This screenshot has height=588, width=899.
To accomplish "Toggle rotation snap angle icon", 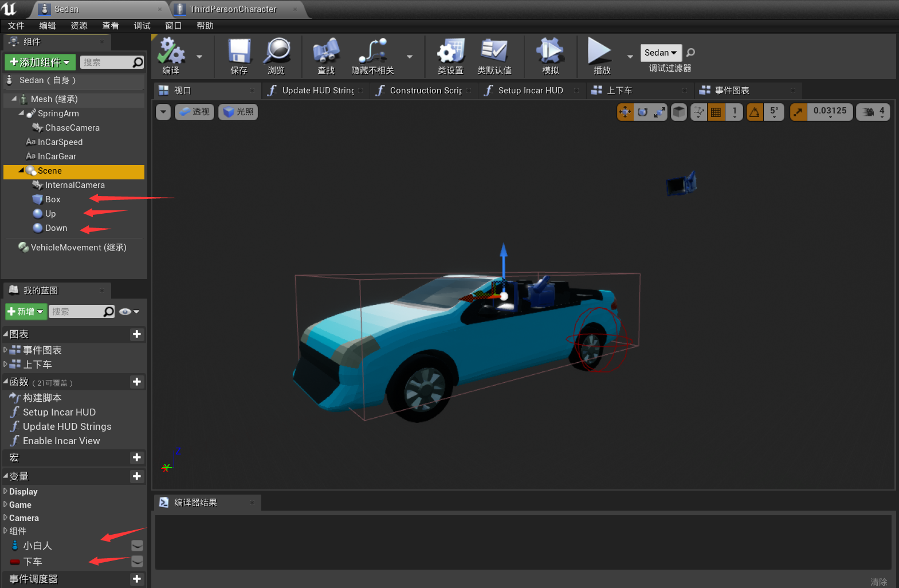I will click(x=755, y=112).
